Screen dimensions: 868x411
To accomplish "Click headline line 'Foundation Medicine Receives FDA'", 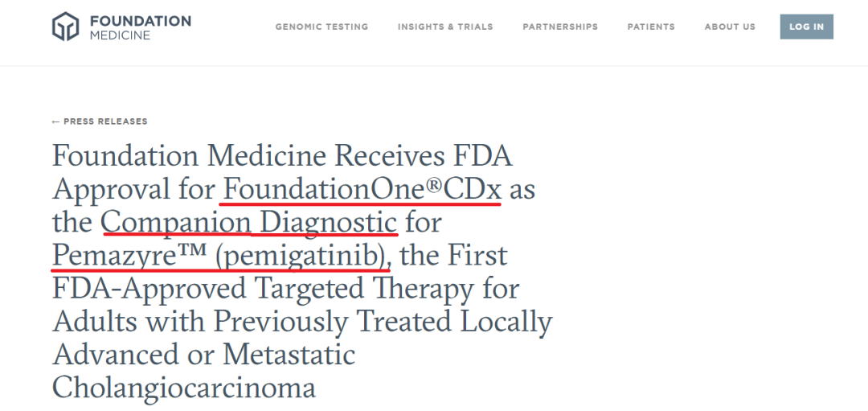I will pyautogui.click(x=282, y=156).
